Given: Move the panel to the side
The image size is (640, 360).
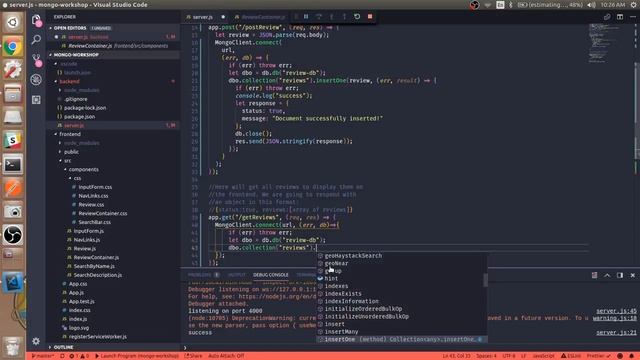Looking at the screenshot, I should pyautogui.click(x=620, y=275).
